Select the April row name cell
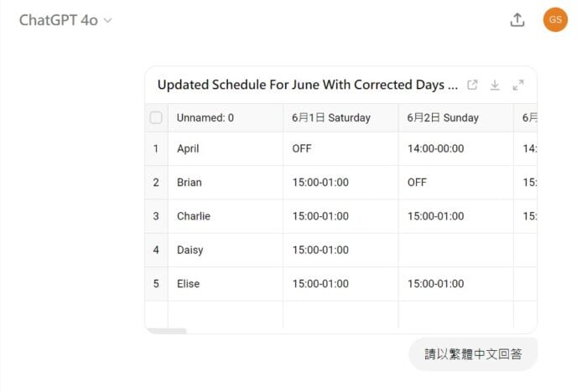The image size is (582, 392). [188, 149]
